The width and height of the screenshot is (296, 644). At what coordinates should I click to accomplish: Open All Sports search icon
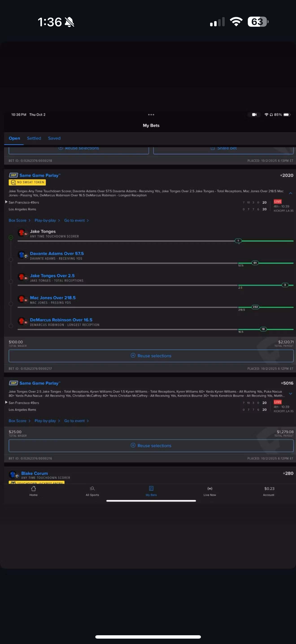pyautogui.click(x=92, y=488)
